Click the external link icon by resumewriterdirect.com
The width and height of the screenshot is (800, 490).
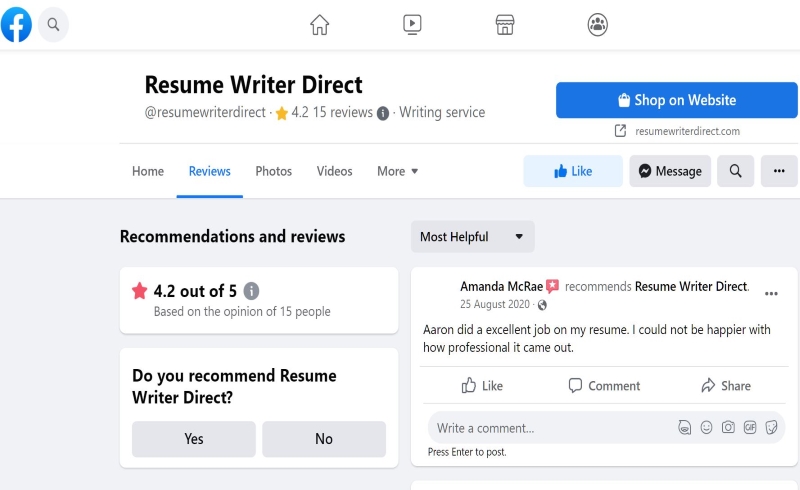620,131
